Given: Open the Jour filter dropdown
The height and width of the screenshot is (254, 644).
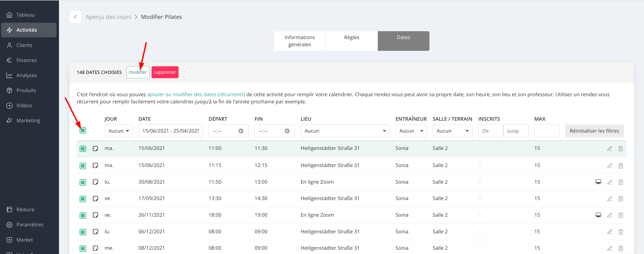Looking at the screenshot, I should pos(118,131).
